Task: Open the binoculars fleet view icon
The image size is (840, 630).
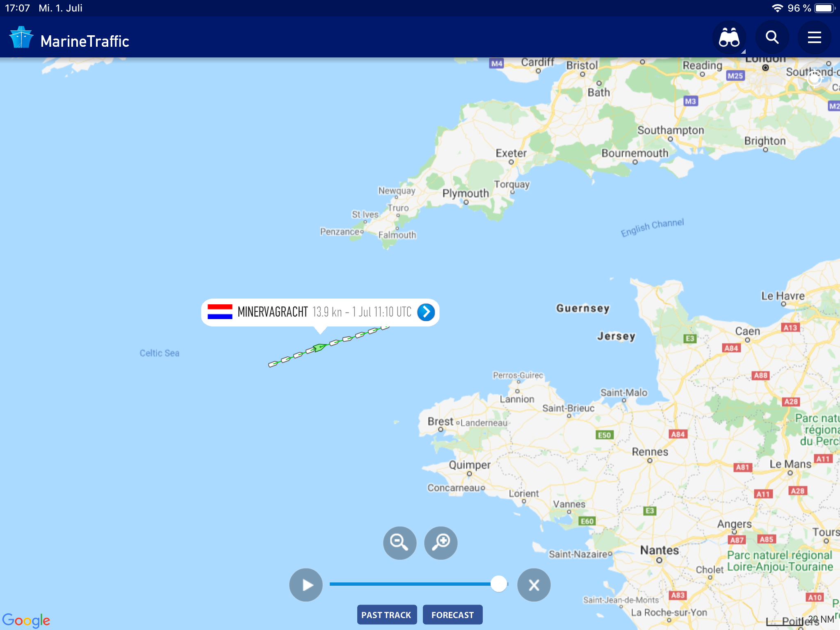Action: (729, 38)
